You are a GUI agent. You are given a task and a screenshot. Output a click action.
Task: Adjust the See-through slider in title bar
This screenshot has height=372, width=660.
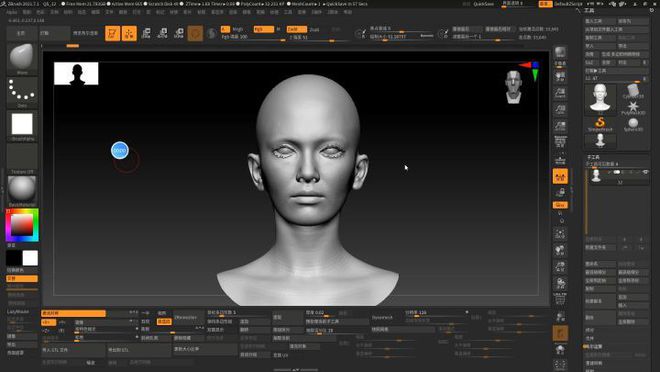point(518,4)
